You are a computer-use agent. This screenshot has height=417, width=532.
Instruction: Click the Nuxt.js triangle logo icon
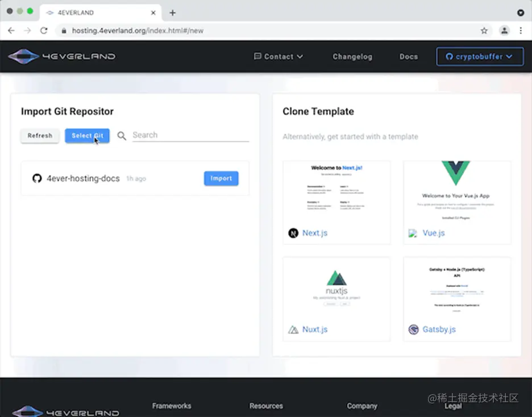click(293, 330)
